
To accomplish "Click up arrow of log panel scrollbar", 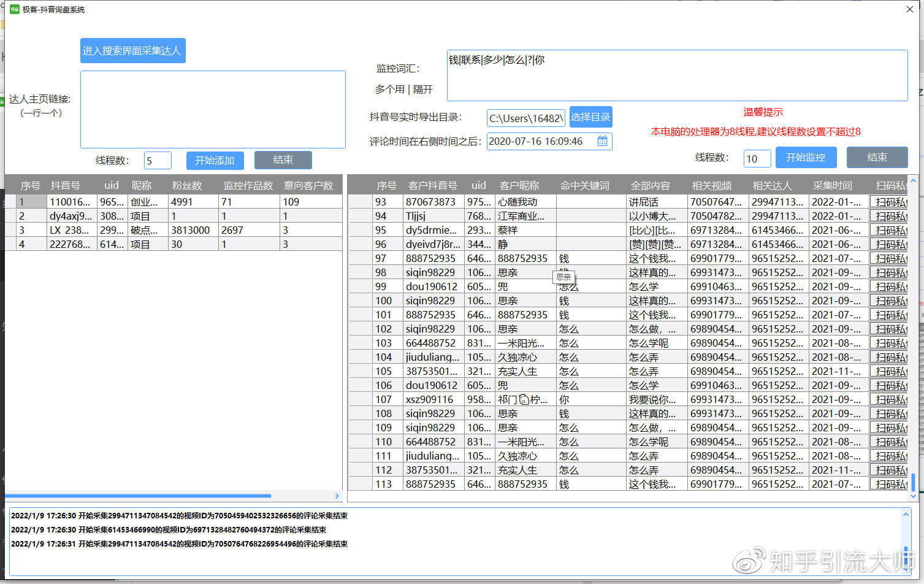I will pos(906,514).
